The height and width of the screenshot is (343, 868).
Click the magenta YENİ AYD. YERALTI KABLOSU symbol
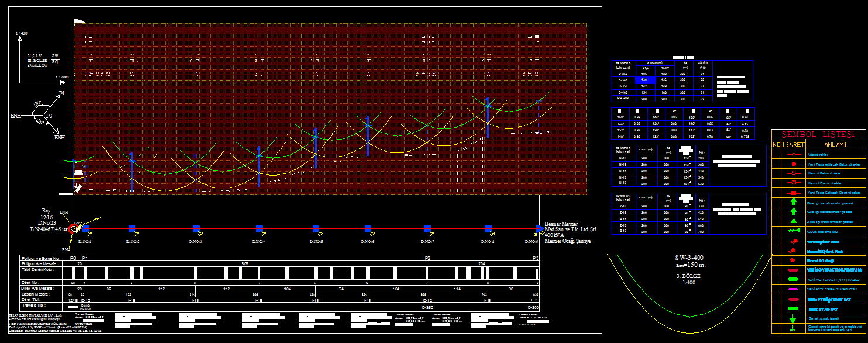(789, 289)
